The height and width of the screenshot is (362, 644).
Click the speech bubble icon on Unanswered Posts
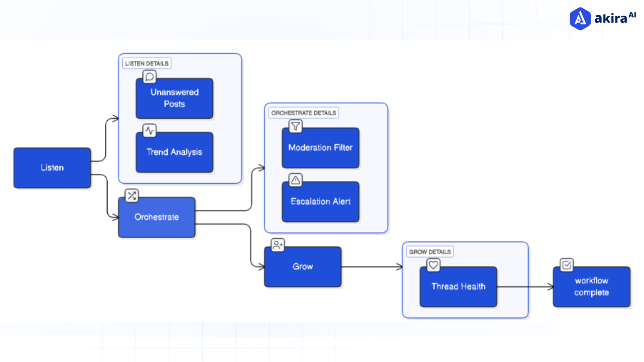pyautogui.click(x=149, y=77)
